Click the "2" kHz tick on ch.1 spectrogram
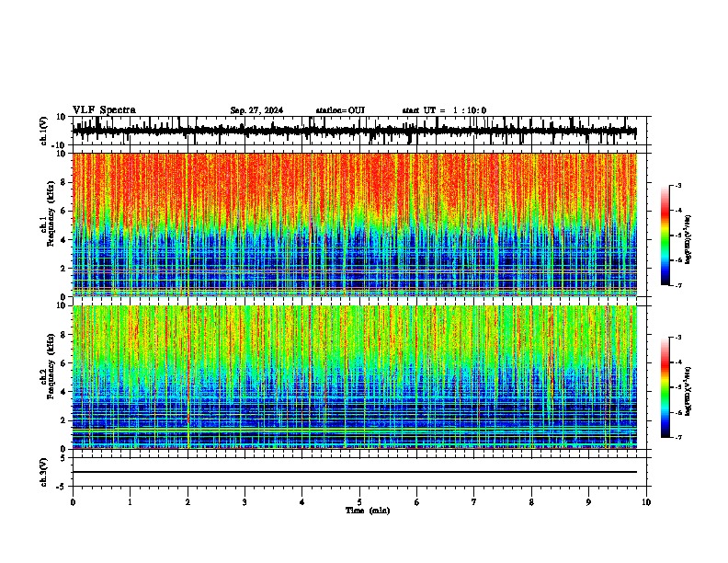 point(63,269)
